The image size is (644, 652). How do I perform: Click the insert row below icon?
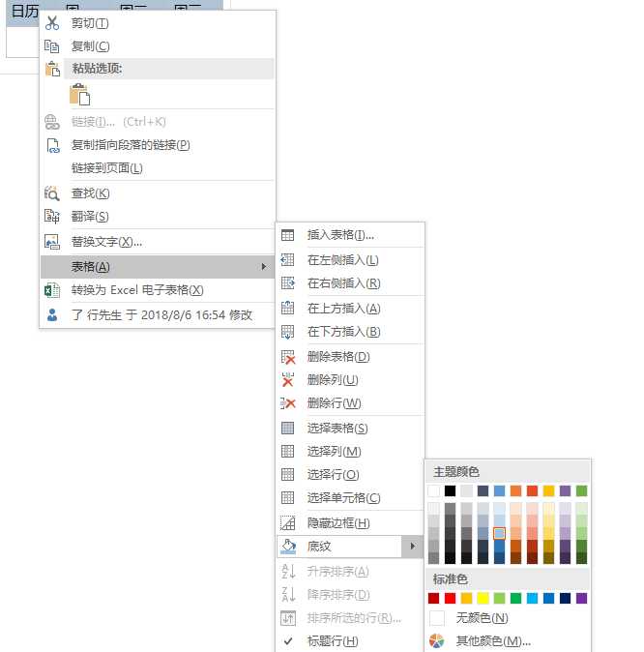(288, 332)
